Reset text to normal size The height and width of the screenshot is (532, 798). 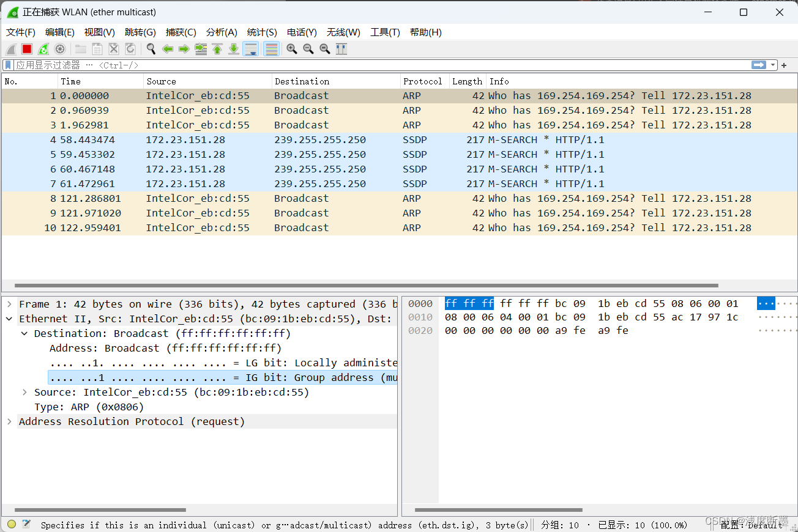point(325,49)
